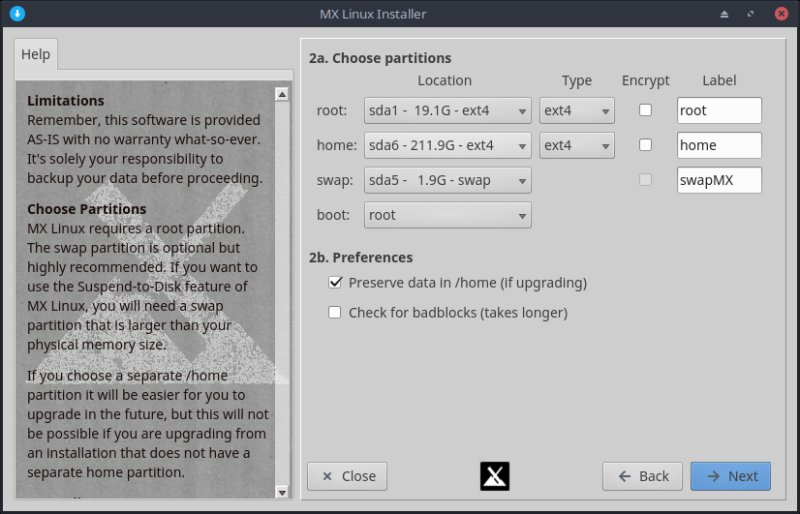Viewport: 800px width, 514px height.
Task: Click the swapMX label field
Action: point(719,180)
